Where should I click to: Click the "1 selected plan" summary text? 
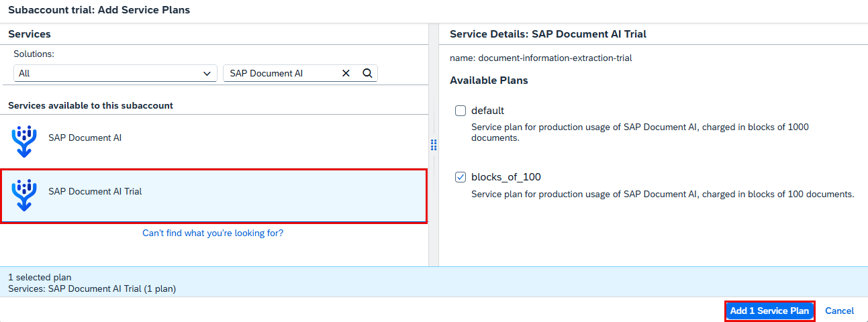point(40,277)
